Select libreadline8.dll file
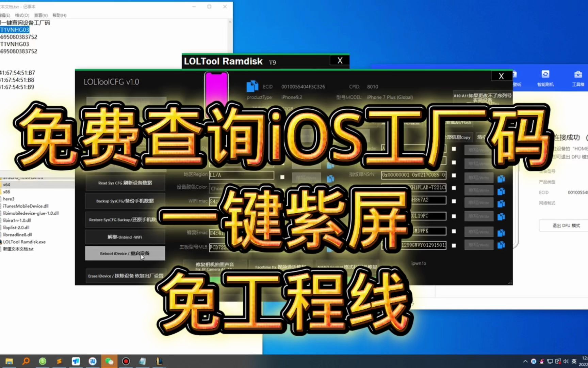Viewport: 588px width, 368px height. pyautogui.click(x=17, y=235)
